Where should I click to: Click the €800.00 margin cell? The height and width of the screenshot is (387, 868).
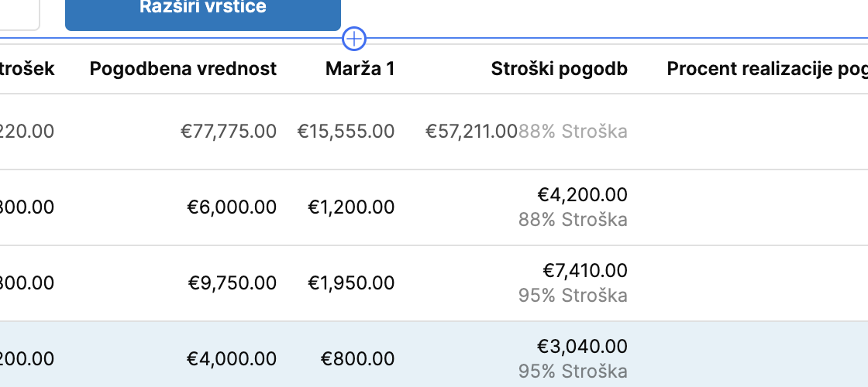pyautogui.click(x=357, y=359)
